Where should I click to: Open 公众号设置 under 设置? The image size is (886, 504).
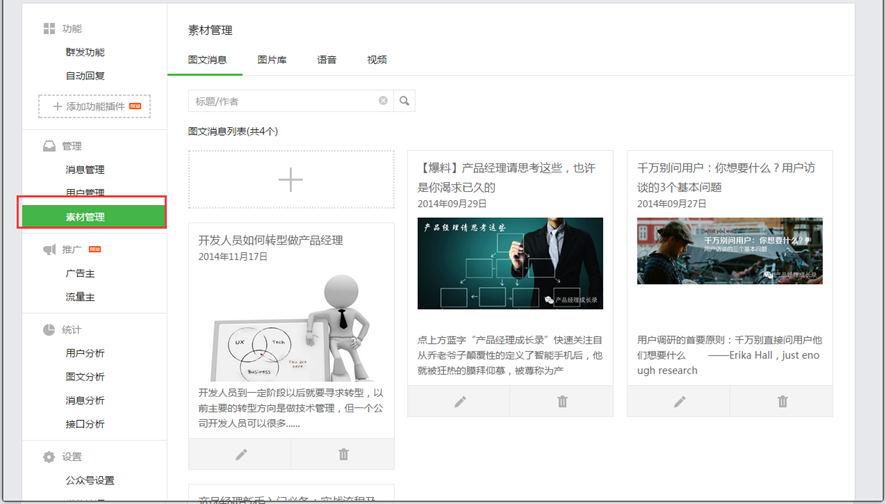point(90,480)
